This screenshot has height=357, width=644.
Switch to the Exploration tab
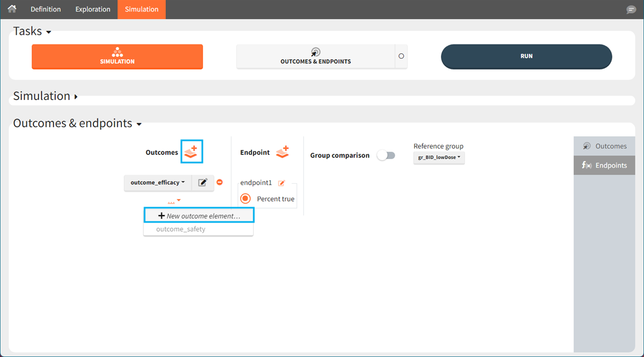[x=93, y=9]
